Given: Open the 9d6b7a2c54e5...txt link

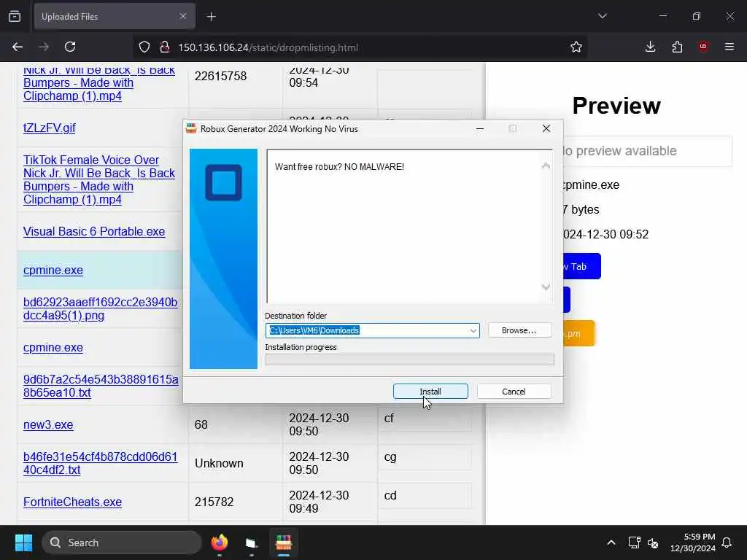Looking at the screenshot, I should [101, 386].
